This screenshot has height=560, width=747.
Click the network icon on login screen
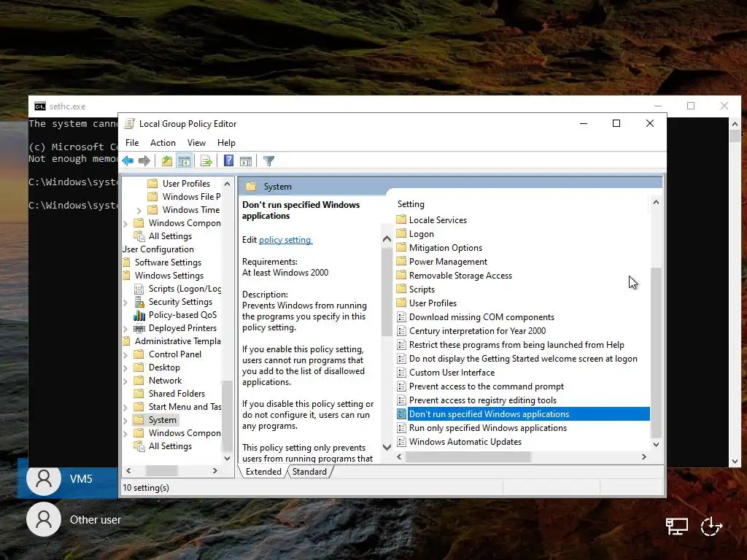click(x=676, y=526)
